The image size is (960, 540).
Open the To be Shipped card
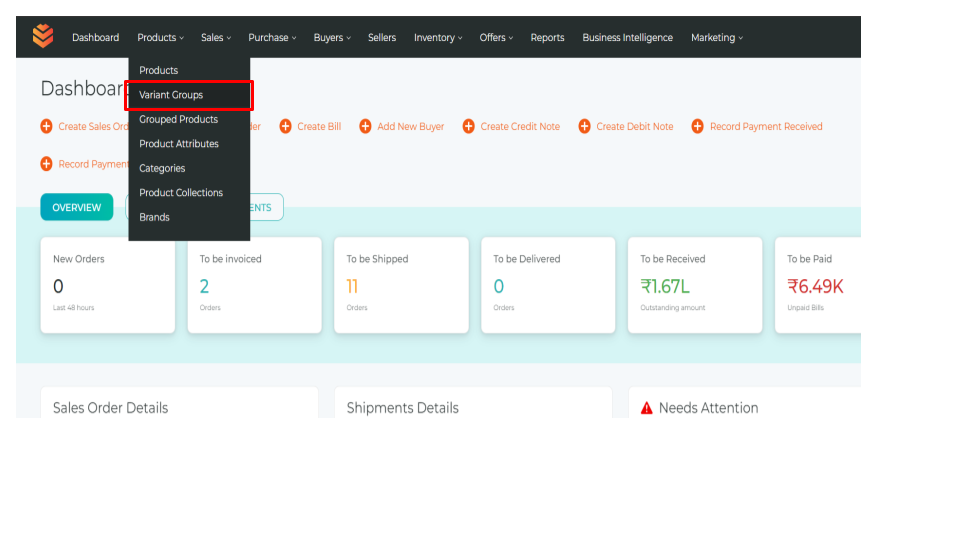point(402,285)
